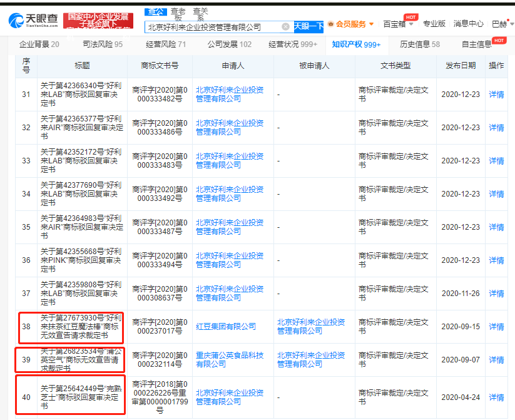Click the 发布日期 column header
This screenshot has width=515, height=420.
click(461, 66)
